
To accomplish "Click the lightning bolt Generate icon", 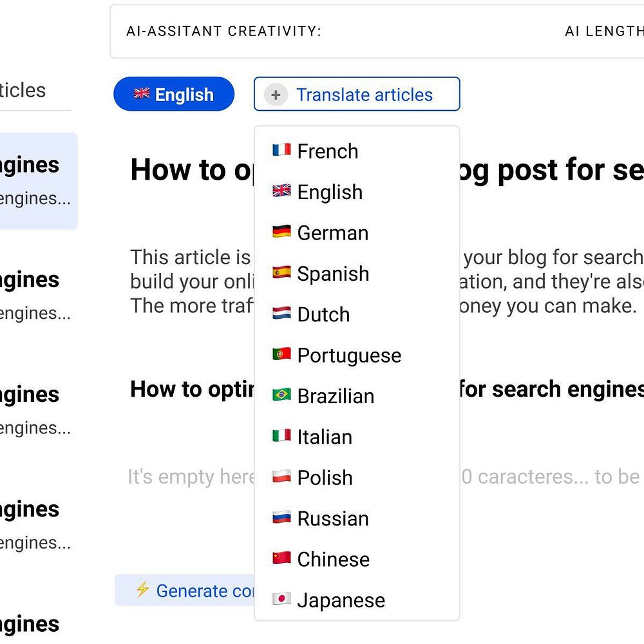I will (x=142, y=590).
